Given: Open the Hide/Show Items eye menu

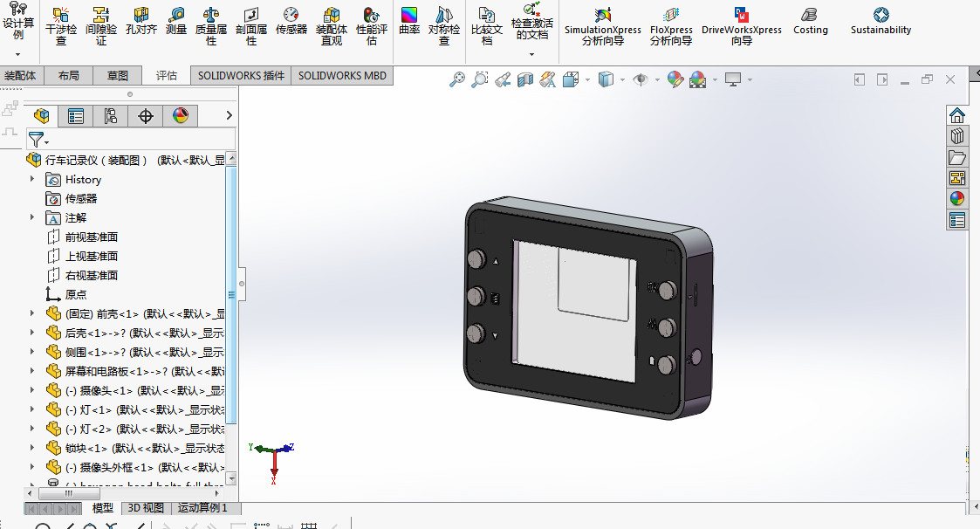Looking at the screenshot, I should coord(641,79).
